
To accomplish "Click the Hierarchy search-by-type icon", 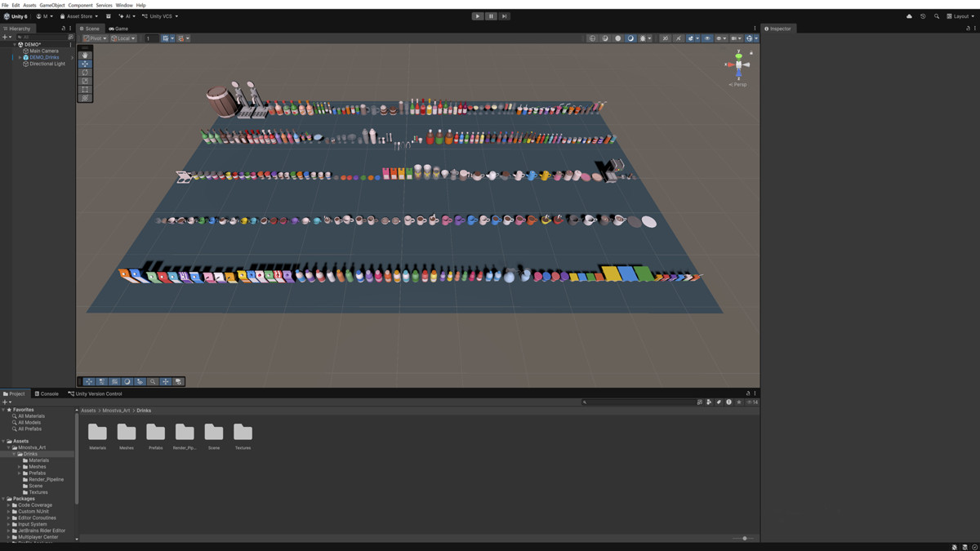I will (x=70, y=37).
